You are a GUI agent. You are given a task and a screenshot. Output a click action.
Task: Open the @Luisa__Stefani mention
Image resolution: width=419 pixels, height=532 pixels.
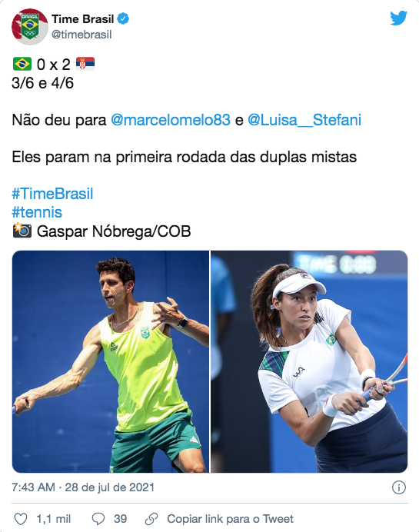pos(304,120)
